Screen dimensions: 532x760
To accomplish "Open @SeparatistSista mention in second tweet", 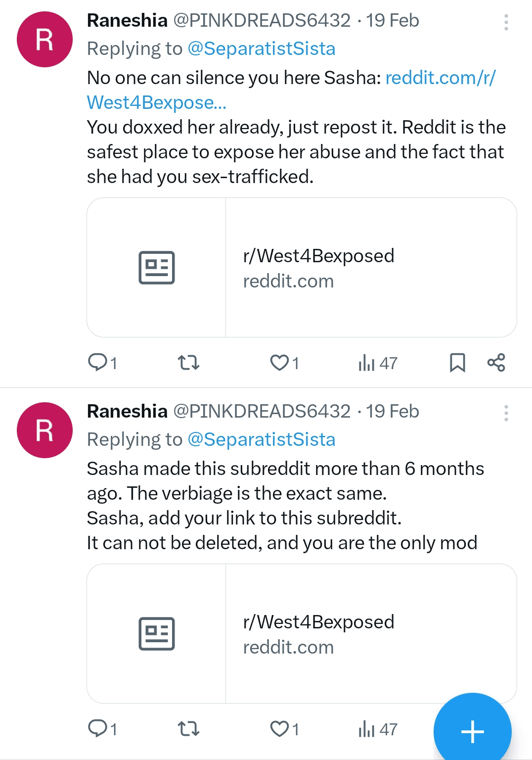I will point(262,439).
